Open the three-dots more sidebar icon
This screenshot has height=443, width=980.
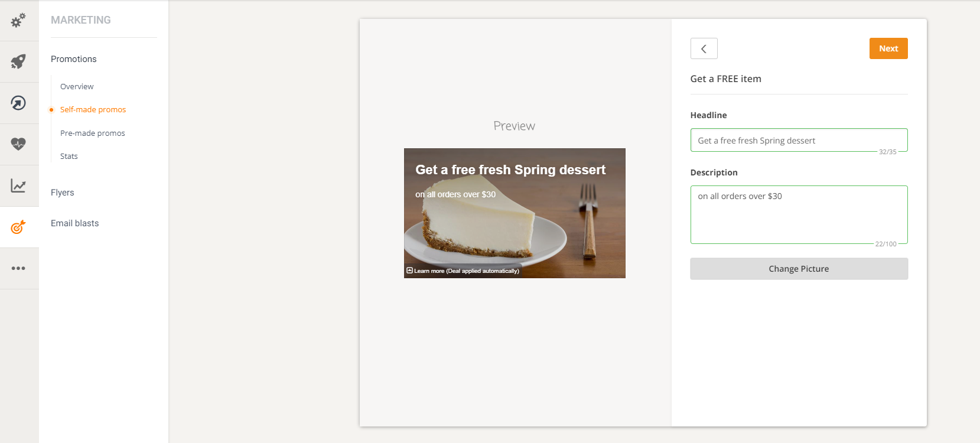[x=18, y=268]
